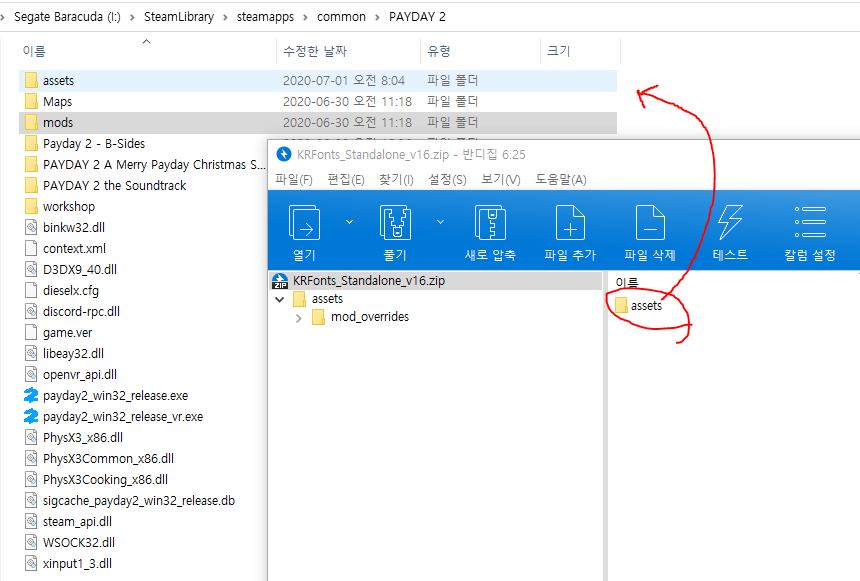The image size is (860, 581).
Task: Click the 새로 압축 (New archive) icon
Action: [490, 223]
